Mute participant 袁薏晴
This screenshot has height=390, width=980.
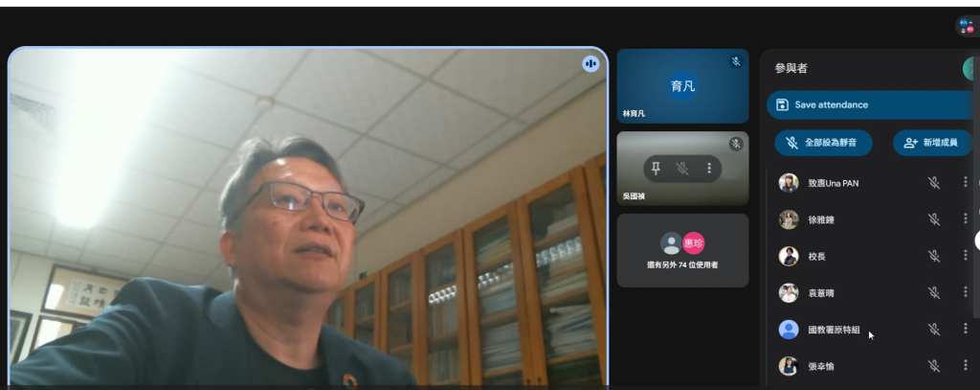point(934,293)
